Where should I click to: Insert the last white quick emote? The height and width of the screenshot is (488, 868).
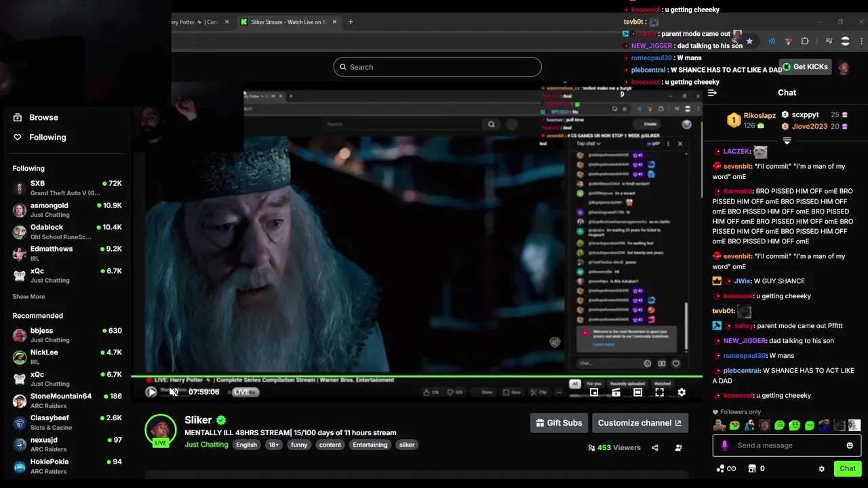(854, 426)
